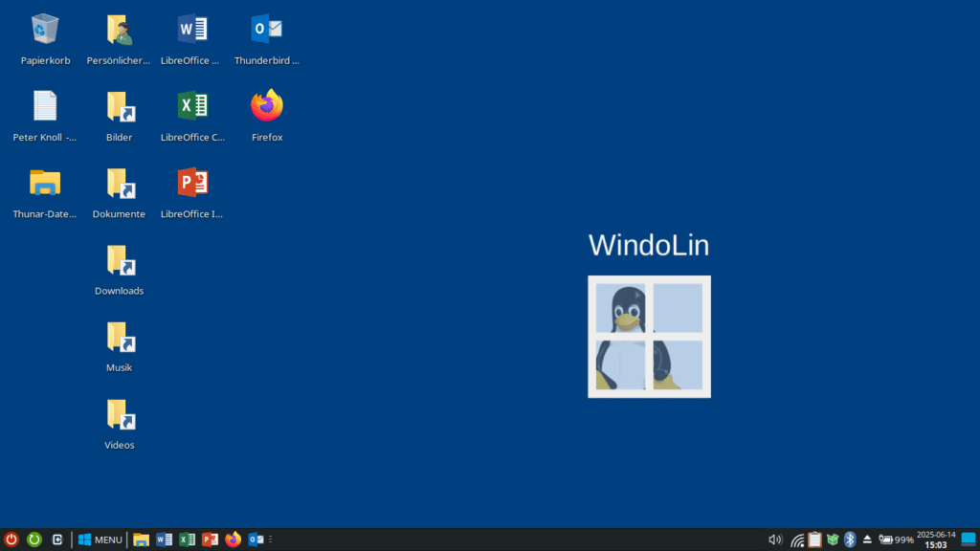Viewport: 980px width, 551px height.
Task: Click the green restart button in taskbar
Action: tap(34, 540)
